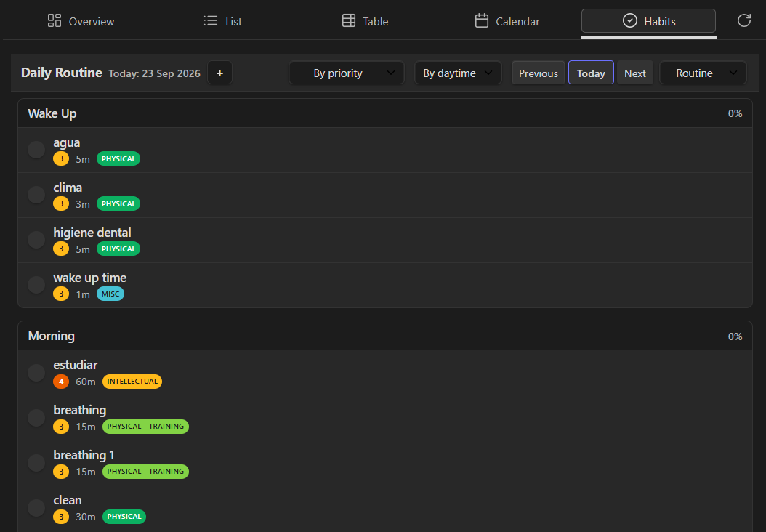The image size is (766, 532).
Task: Open the By priority dropdown
Action: (347, 73)
